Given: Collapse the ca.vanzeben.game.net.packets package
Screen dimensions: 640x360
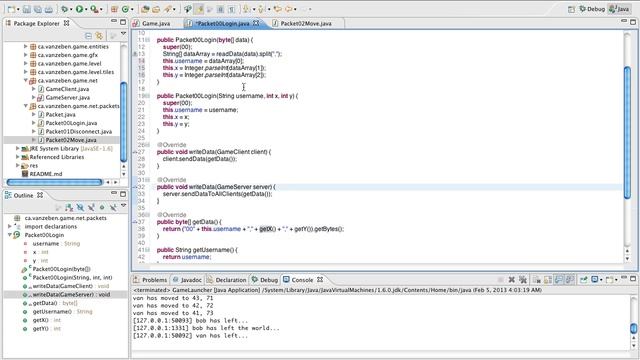Looking at the screenshot, I should (26, 106).
